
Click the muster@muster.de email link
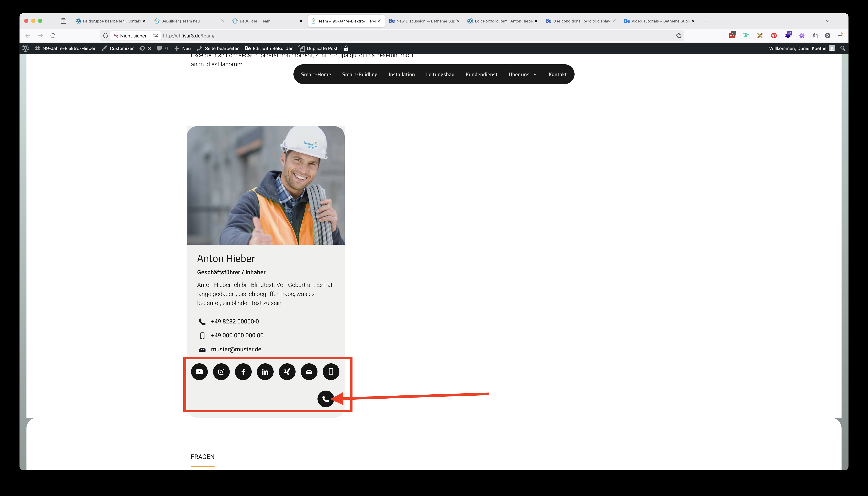[x=236, y=349]
